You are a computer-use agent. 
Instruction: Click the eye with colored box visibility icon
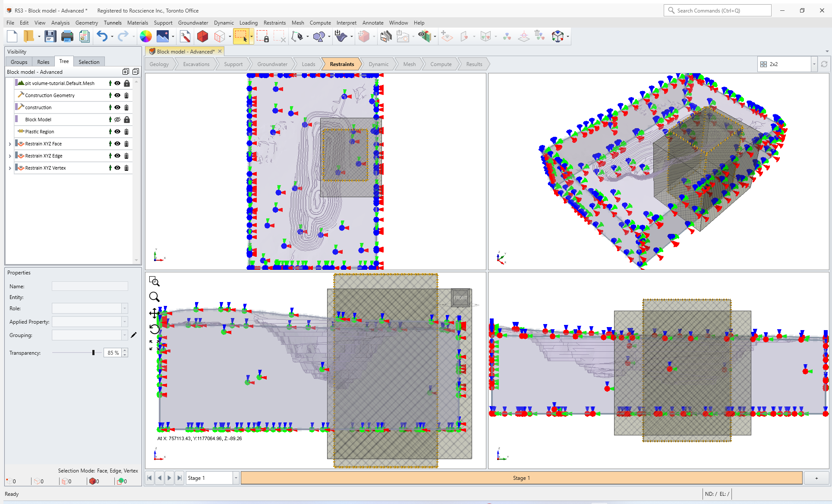(425, 37)
